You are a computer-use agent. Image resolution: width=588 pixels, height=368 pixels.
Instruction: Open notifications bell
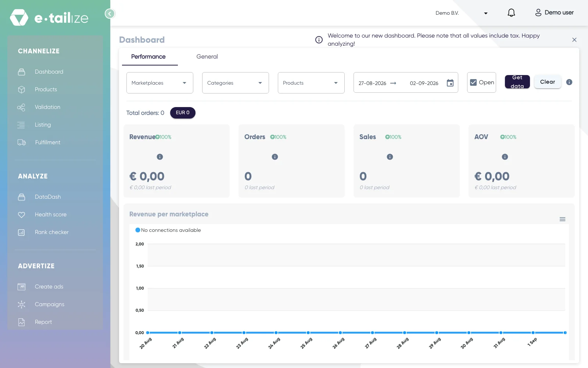pyautogui.click(x=511, y=13)
